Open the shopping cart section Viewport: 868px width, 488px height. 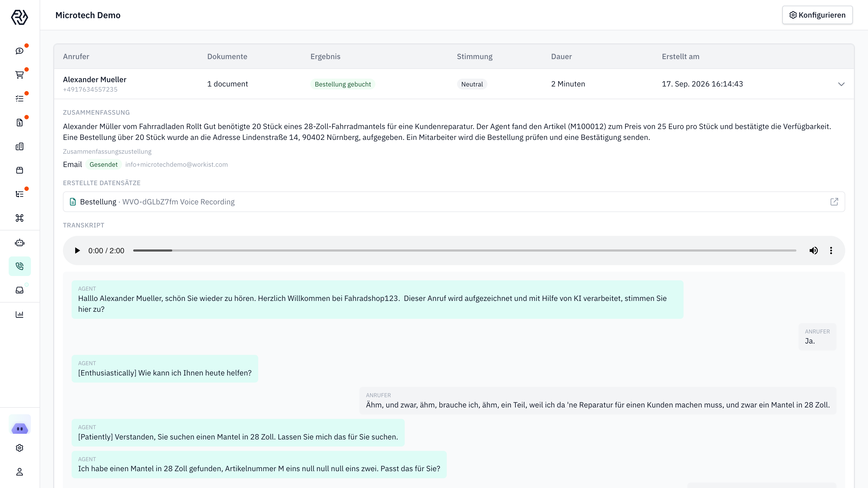pyautogui.click(x=20, y=75)
